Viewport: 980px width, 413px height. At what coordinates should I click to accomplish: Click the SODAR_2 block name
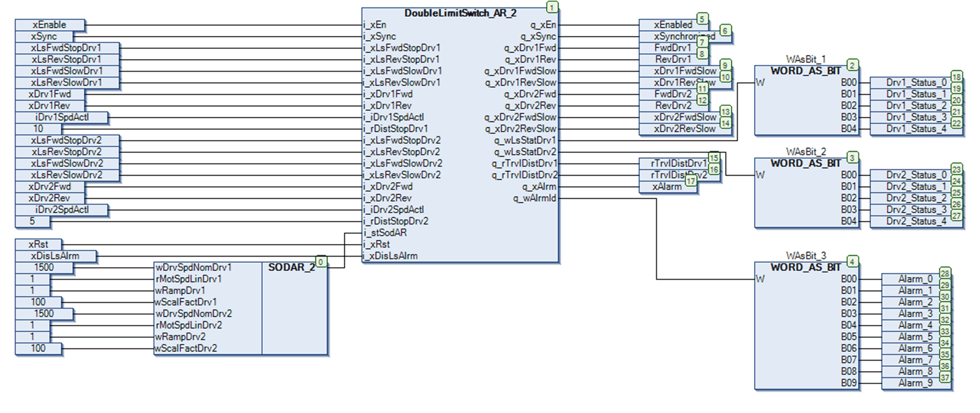(292, 267)
